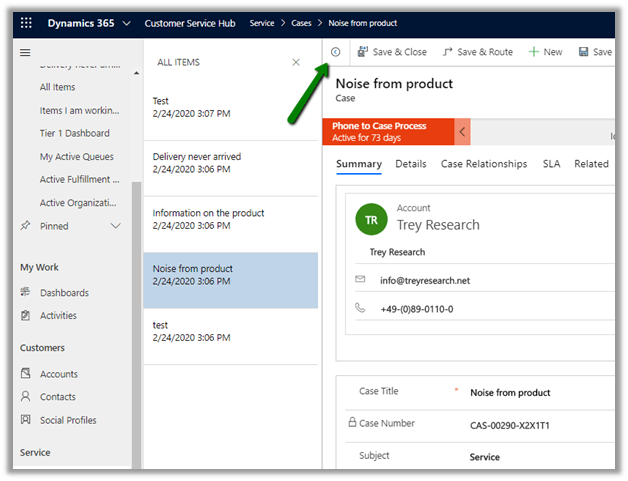Open Activities from the sidebar
The image size is (628, 481).
58,316
